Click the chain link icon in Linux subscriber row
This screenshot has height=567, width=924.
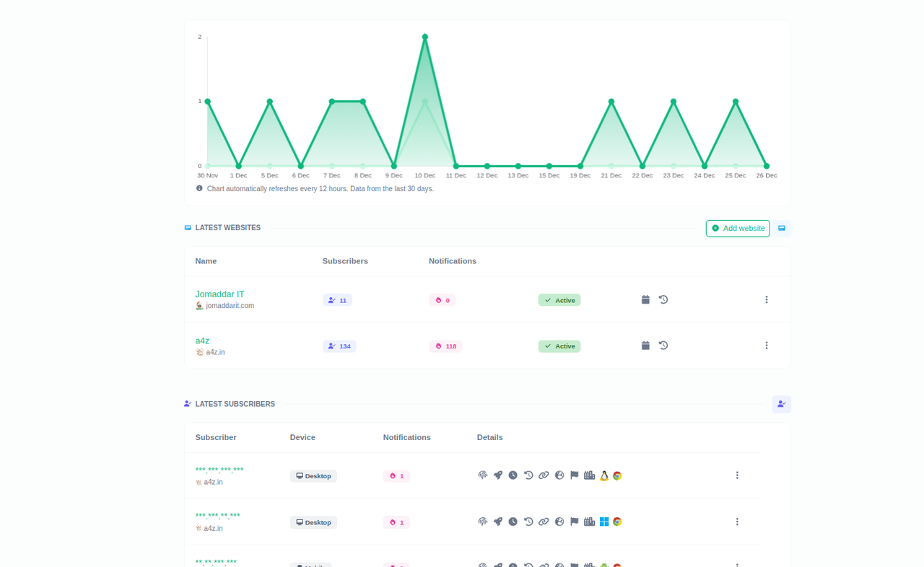coord(544,475)
